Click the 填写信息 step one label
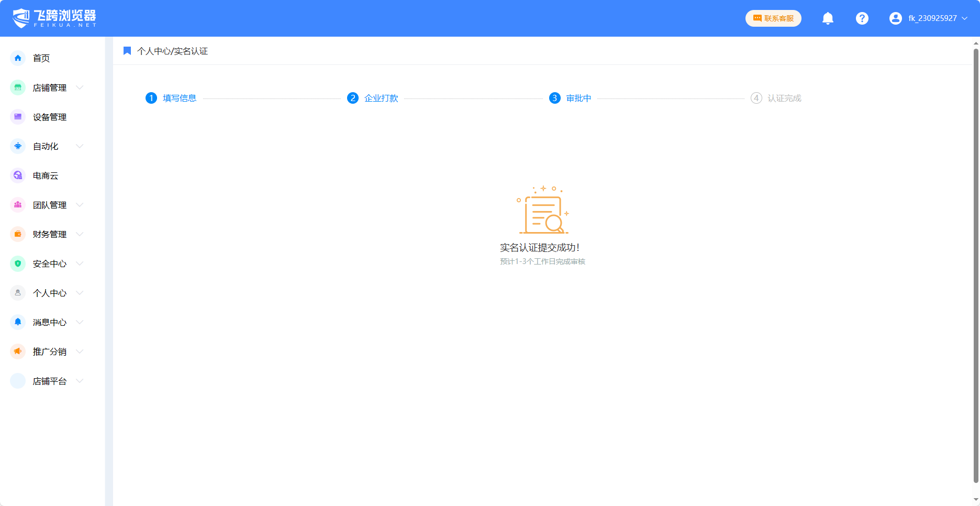The height and width of the screenshot is (506, 980). coord(179,98)
